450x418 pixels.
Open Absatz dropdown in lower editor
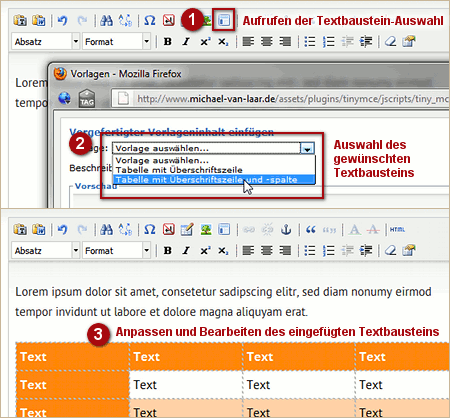(x=46, y=250)
